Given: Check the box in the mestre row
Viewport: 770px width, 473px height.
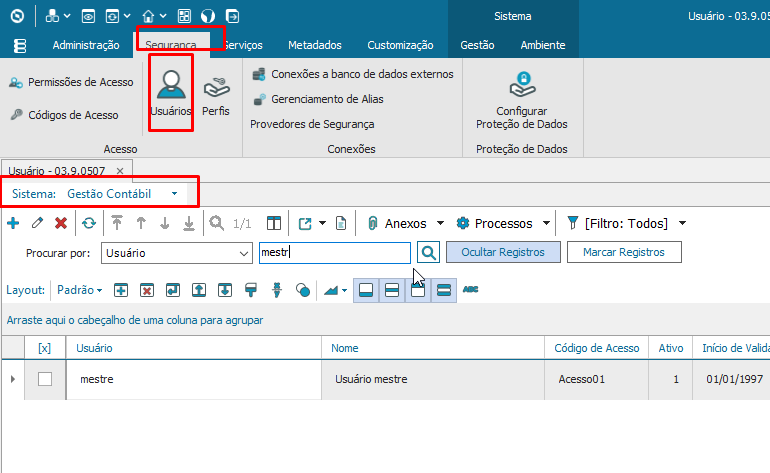Looking at the screenshot, I should [45, 379].
